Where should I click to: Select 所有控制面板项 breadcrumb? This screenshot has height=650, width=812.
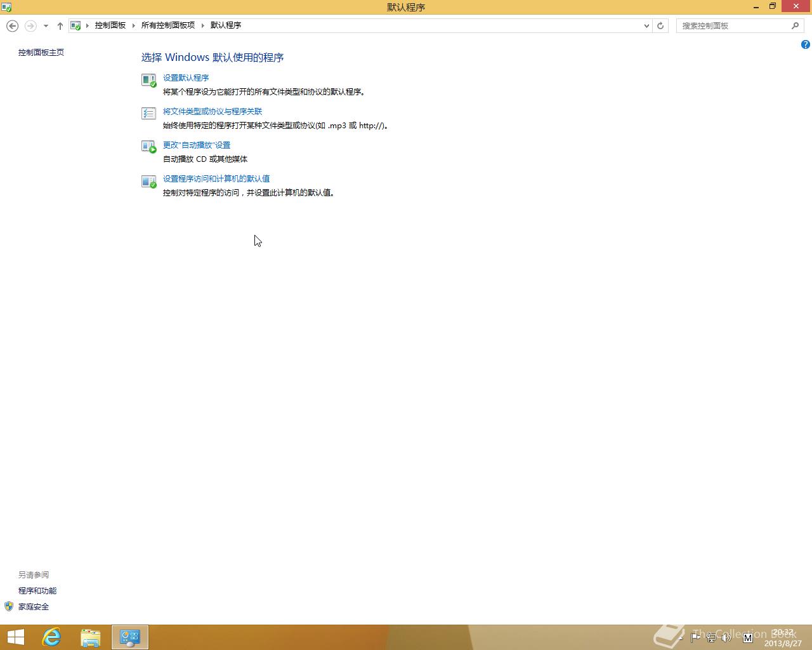(x=168, y=25)
